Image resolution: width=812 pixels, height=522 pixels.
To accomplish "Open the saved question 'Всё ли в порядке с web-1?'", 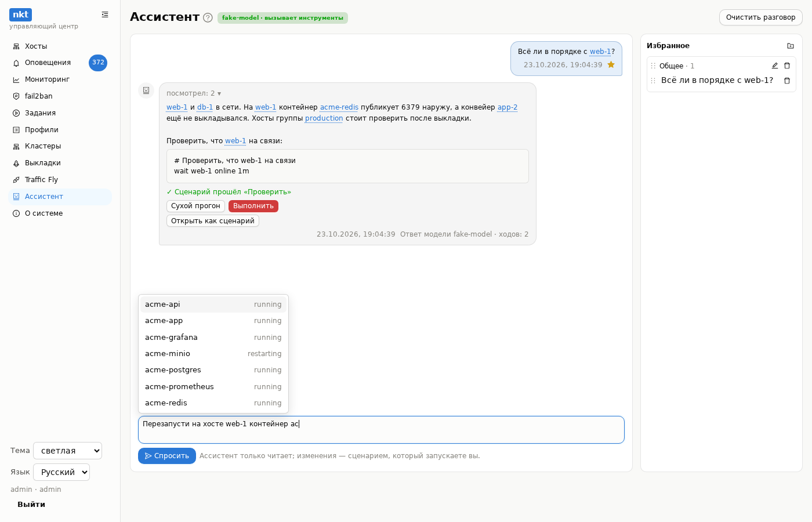I will pyautogui.click(x=717, y=81).
